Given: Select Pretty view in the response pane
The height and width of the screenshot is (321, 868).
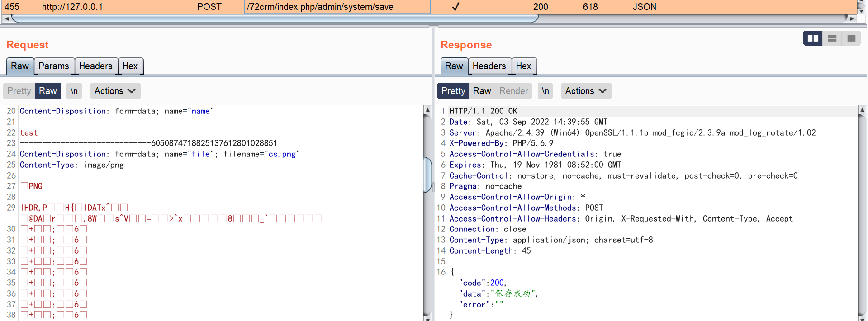Looking at the screenshot, I should (x=453, y=91).
